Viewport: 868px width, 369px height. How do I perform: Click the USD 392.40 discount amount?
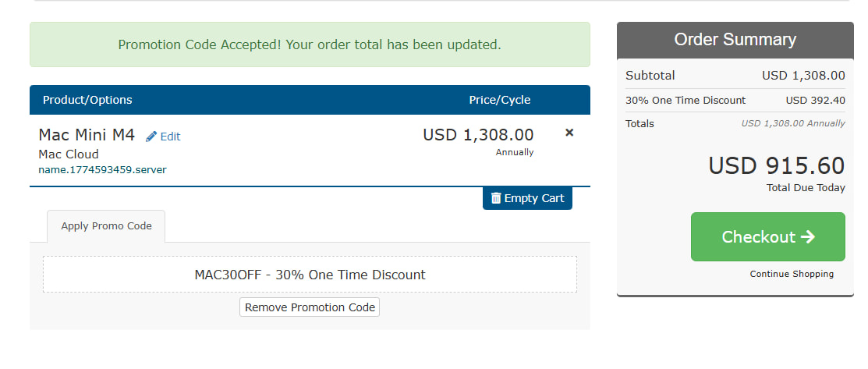click(815, 101)
